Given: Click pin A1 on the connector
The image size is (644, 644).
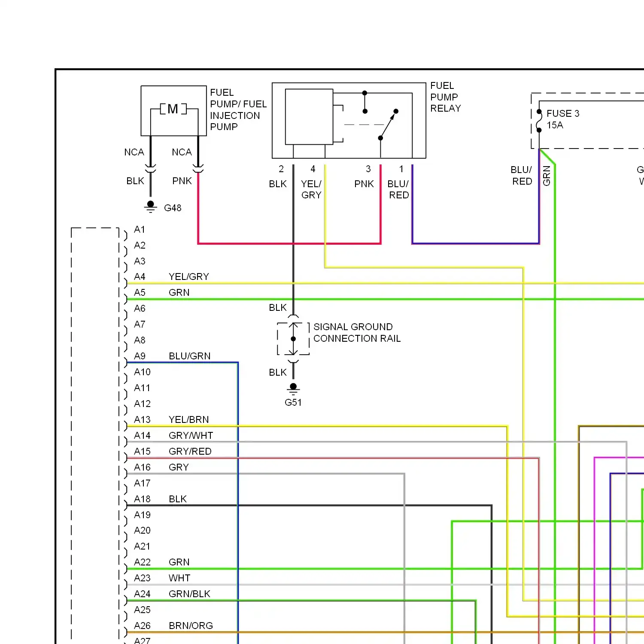Looking at the screenshot, I should [x=140, y=229].
